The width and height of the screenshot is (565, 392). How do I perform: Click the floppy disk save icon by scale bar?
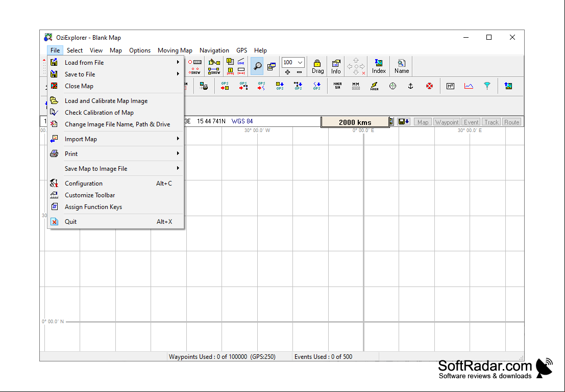tap(404, 122)
